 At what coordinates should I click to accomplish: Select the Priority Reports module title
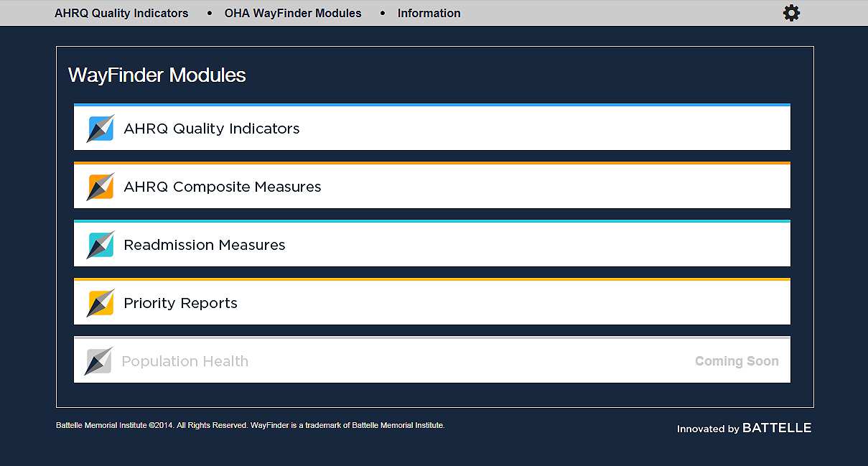(x=180, y=303)
